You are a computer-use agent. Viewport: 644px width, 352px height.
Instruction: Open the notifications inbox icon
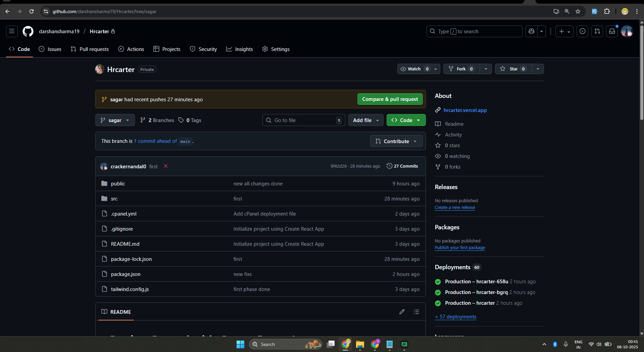pyautogui.click(x=612, y=32)
